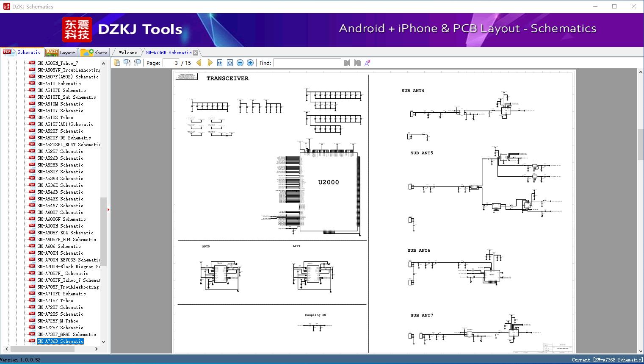Click the copy page icon in viewer toolbar
The image size is (644, 364).
[x=116, y=63]
